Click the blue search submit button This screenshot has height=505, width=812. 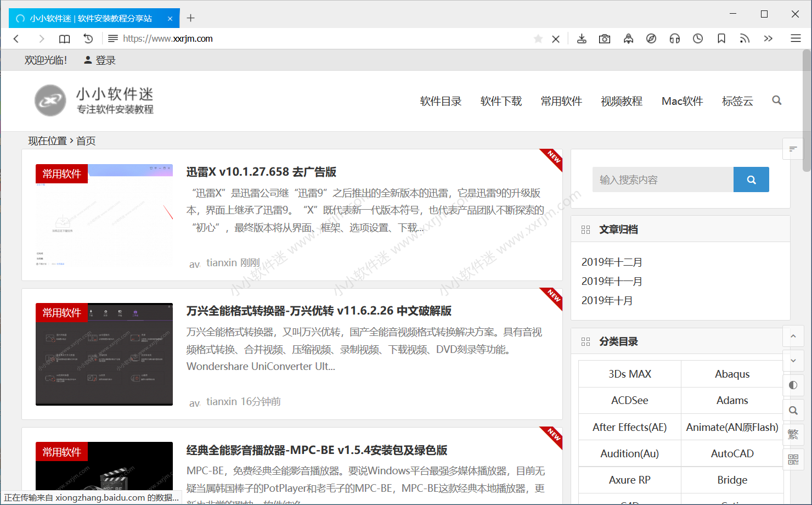click(751, 179)
